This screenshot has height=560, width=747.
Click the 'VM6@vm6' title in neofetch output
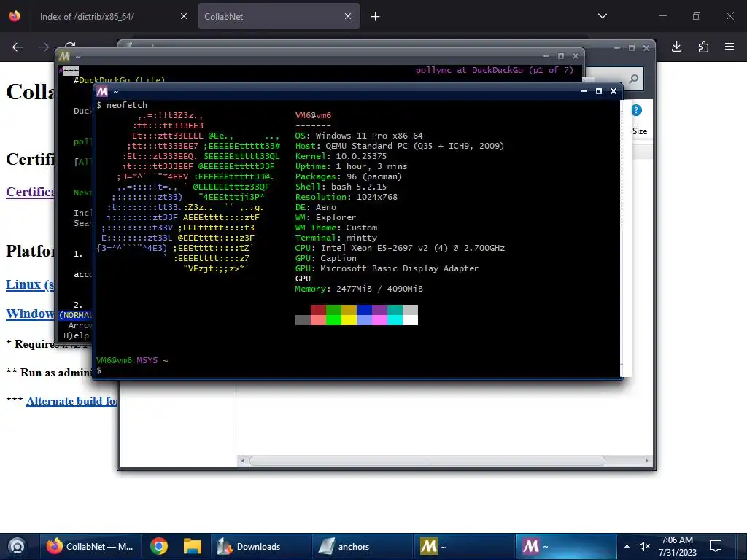coord(313,115)
